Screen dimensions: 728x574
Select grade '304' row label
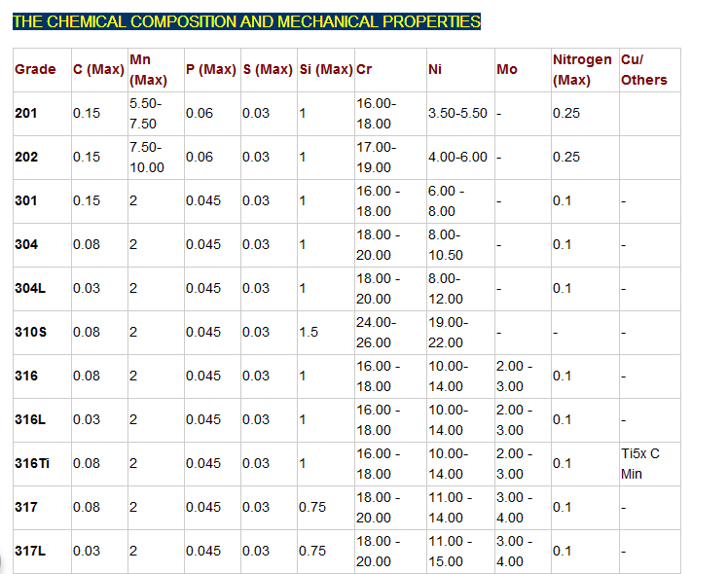[26, 244]
